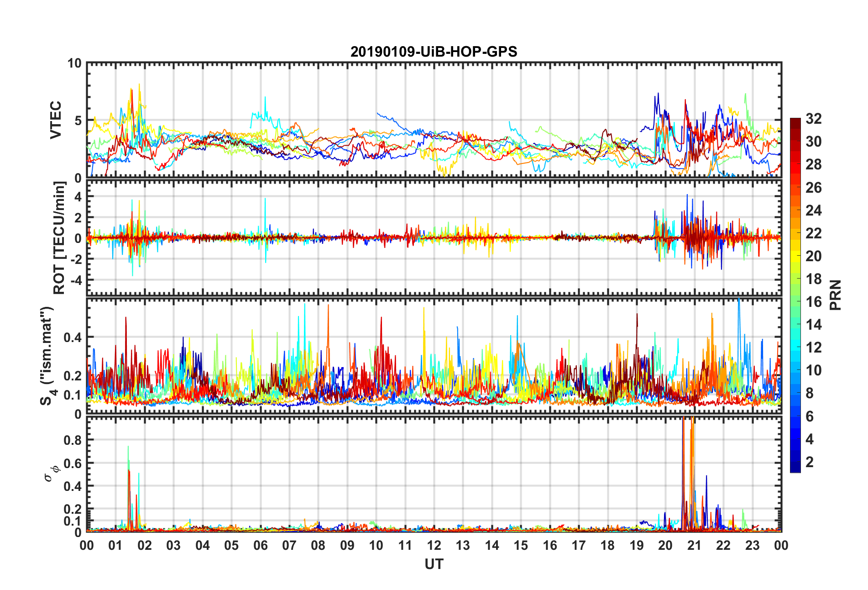The height and width of the screenshot is (590, 868).
Task: Select the sigma-phi axis tick label 0.8
Action: coord(73,440)
